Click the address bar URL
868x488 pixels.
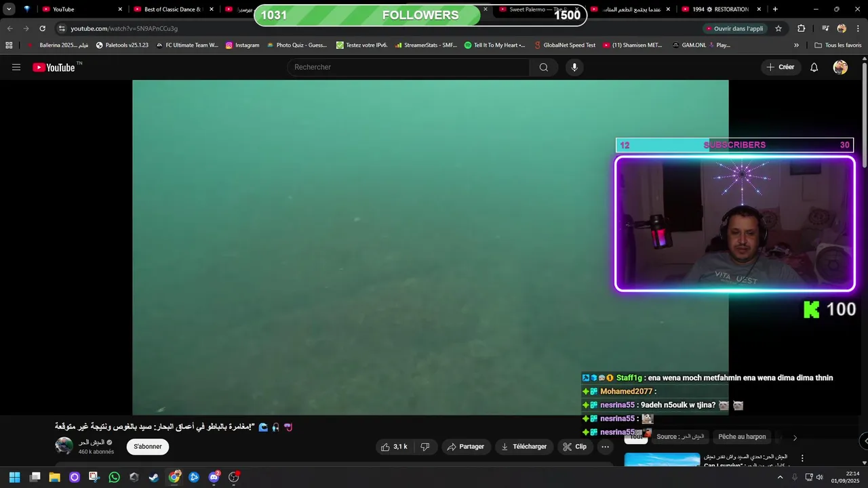point(124,28)
